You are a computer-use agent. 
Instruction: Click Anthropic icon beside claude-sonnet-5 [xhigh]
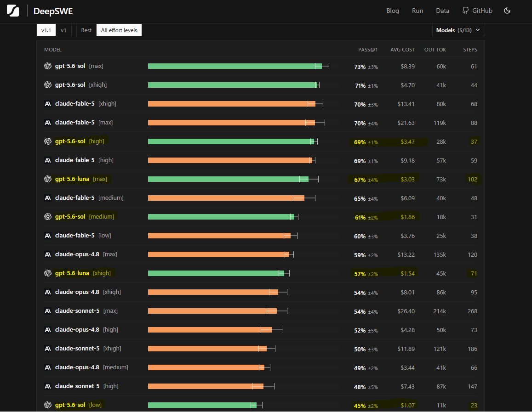tap(48, 349)
